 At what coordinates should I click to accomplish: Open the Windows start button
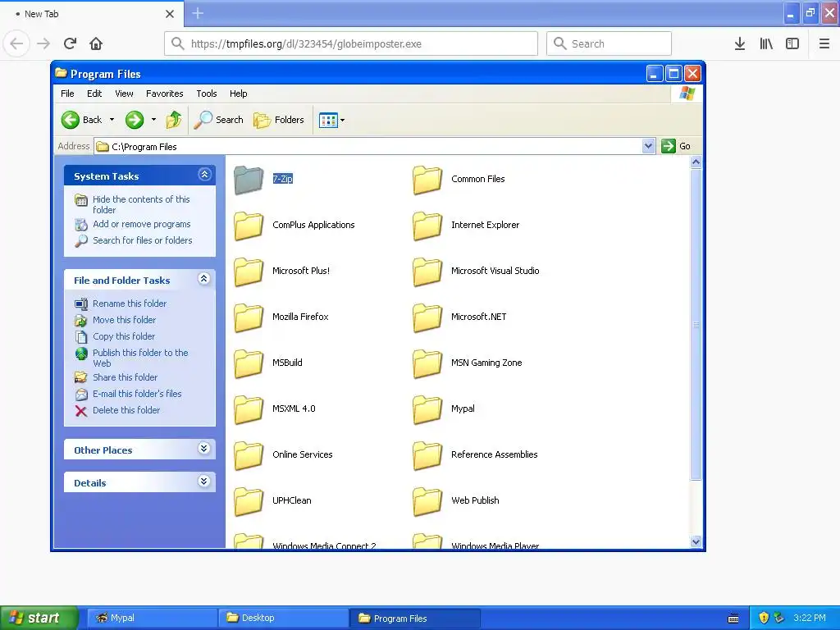pos(39,618)
